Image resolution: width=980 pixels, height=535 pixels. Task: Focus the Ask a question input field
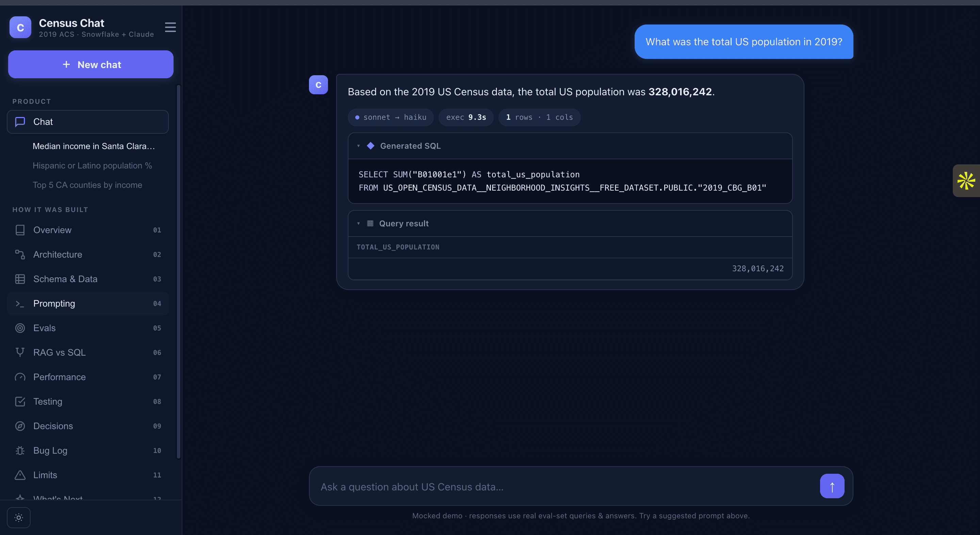point(567,487)
